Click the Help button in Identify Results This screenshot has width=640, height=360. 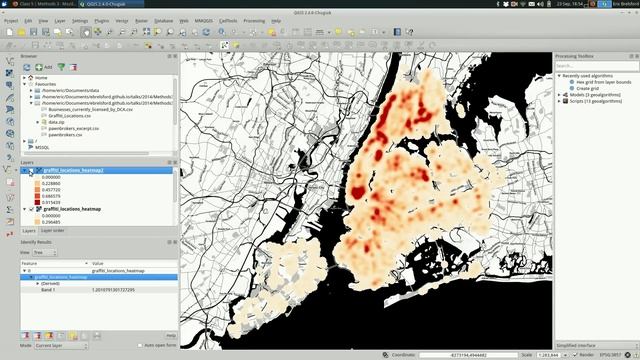click(171, 336)
